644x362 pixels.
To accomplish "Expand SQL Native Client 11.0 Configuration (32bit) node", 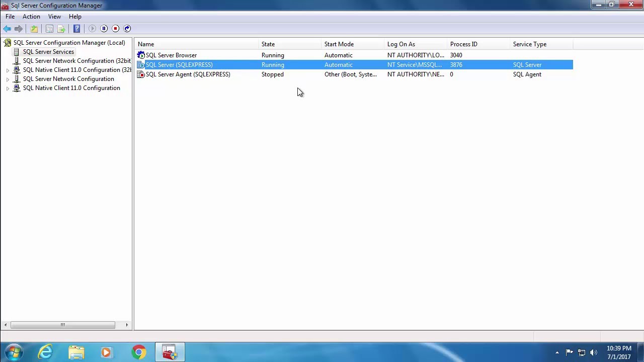I will coord(8,70).
